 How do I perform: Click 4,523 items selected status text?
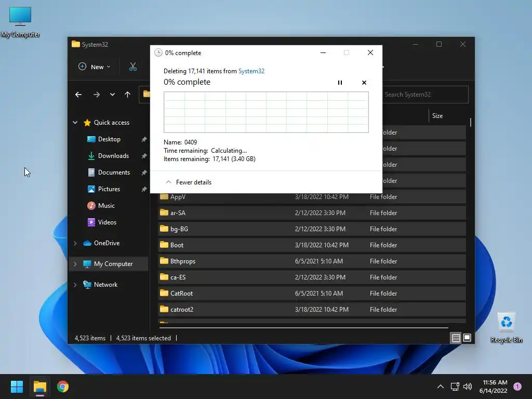(143, 338)
